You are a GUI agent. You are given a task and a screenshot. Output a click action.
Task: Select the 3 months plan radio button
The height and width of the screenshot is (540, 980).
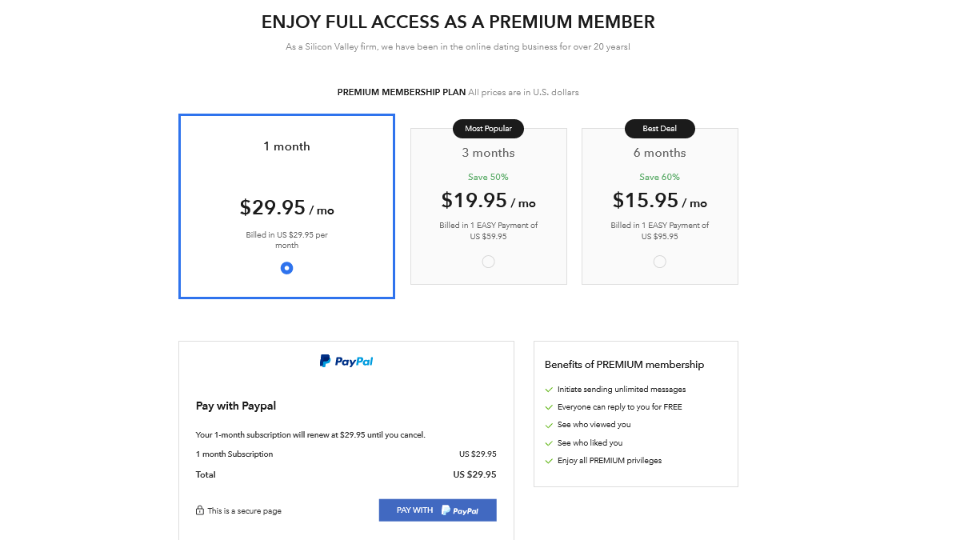[x=488, y=262]
